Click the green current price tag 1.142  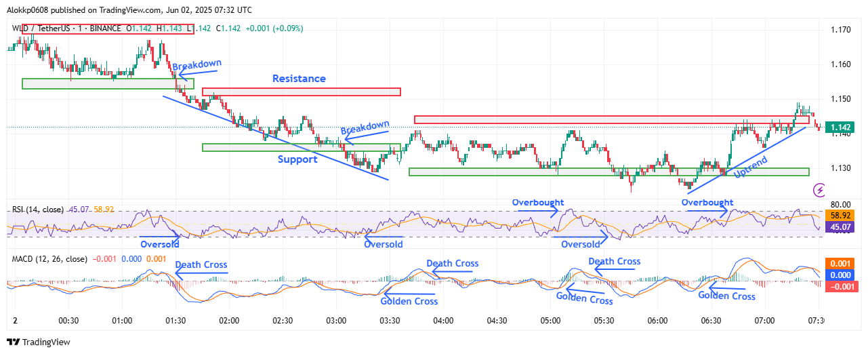coord(841,127)
